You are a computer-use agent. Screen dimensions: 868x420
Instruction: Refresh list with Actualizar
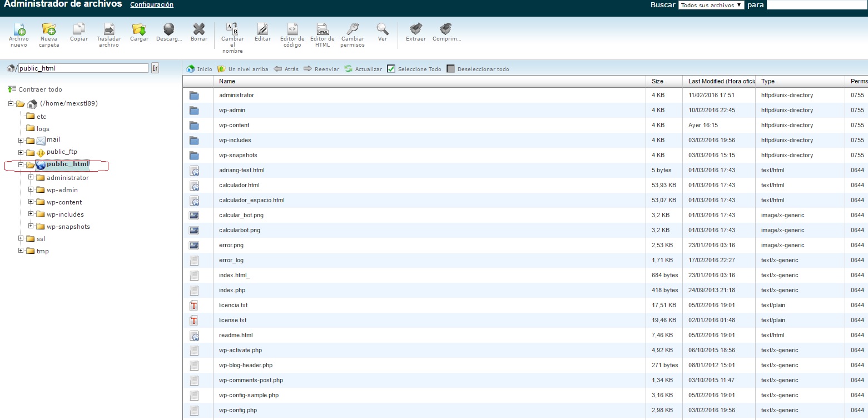pyautogui.click(x=363, y=69)
